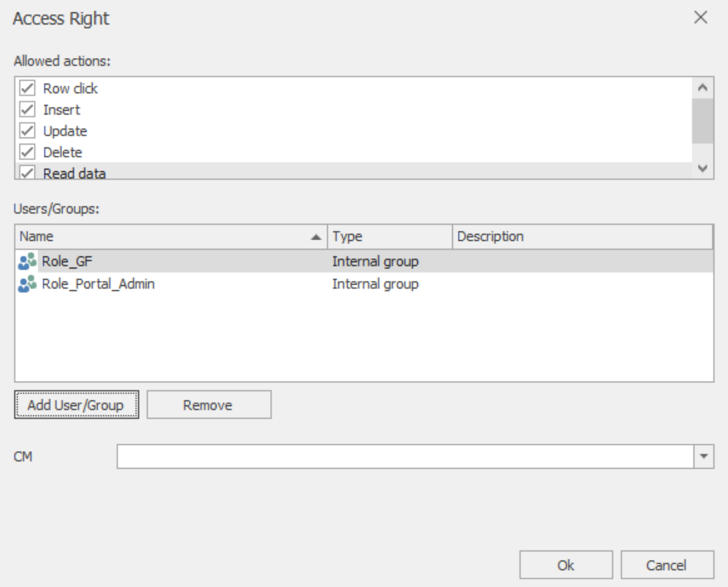This screenshot has width=728, height=587.
Task: Uncheck the Delete action checkbox
Action: pyautogui.click(x=27, y=152)
